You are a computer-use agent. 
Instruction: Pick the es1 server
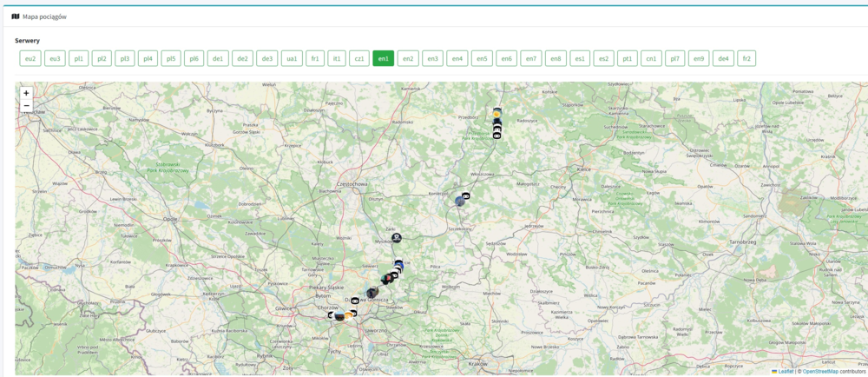tap(580, 58)
